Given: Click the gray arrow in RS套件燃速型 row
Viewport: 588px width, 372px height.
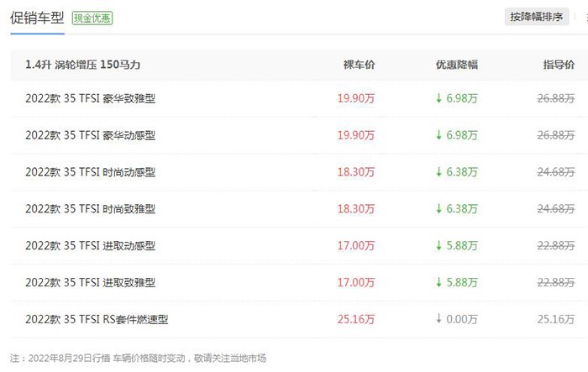Looking at the screenshot, I should [438, 319].
